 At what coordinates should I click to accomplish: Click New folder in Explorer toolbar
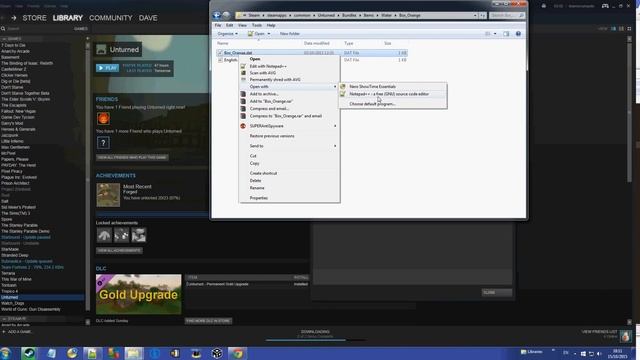[290, 34]
